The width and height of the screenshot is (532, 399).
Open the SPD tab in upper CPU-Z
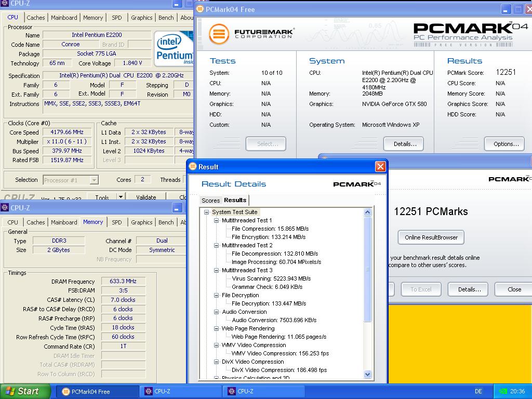[117, 18]
